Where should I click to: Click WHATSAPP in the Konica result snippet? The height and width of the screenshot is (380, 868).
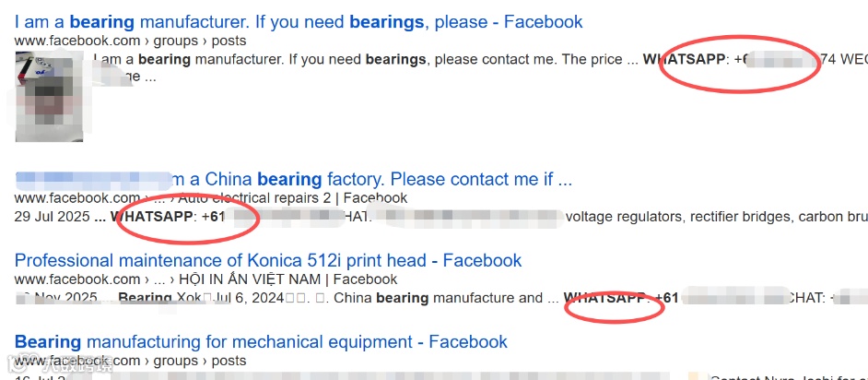604,298
